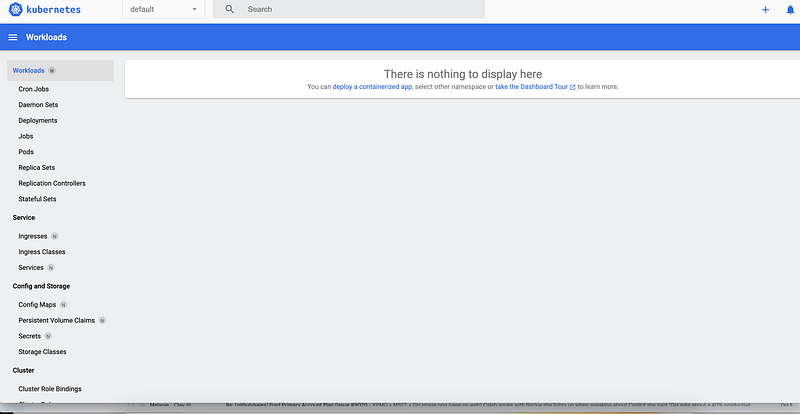Viewport: 800px width, 414px height.
Task: Click the Service section heading
Action: [24, 217]
